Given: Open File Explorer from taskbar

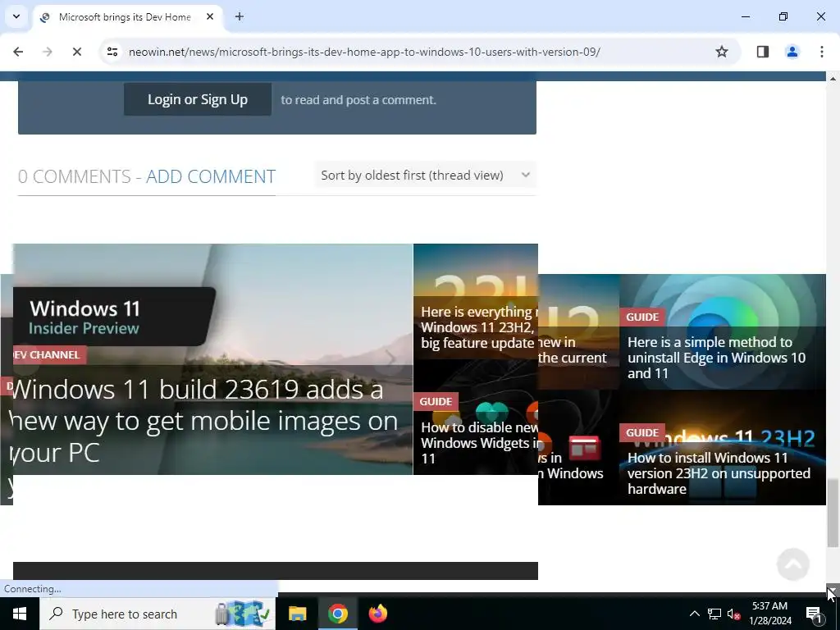Looking at the screenshot, I should 297,614.
